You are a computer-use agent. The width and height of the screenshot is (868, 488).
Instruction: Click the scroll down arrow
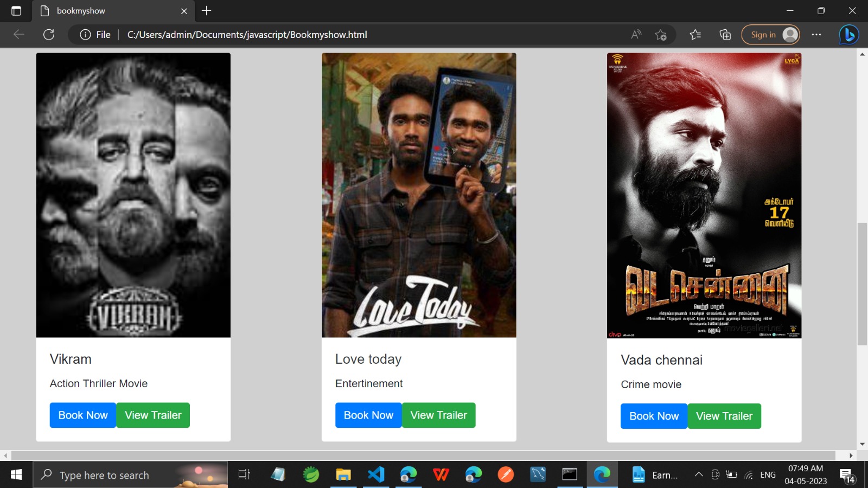(862, 444)
